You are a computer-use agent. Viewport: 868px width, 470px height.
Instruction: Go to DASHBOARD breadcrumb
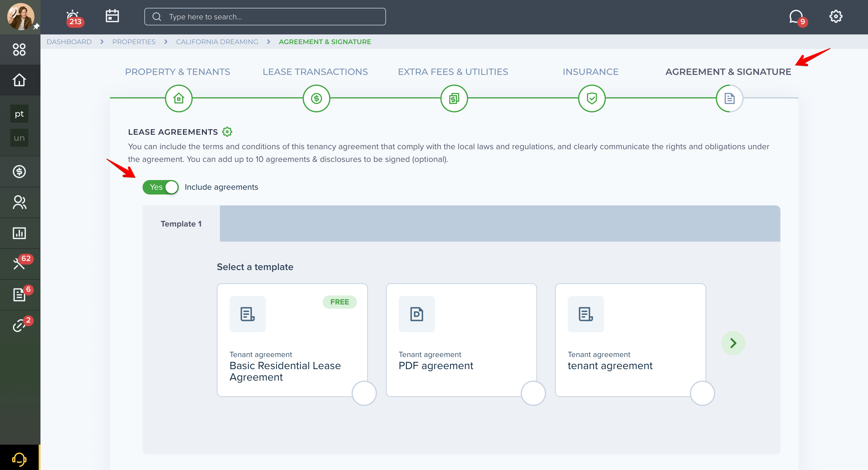point(69,42)
